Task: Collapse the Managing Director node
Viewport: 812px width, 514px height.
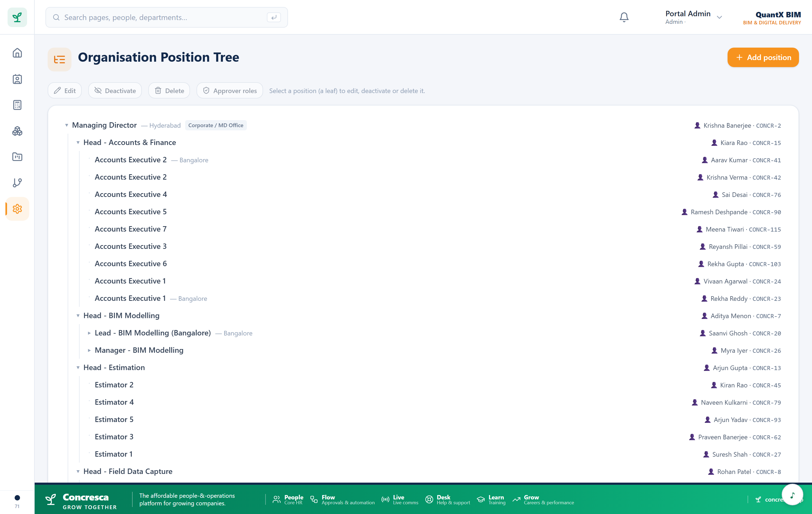Action: point(66,125)
